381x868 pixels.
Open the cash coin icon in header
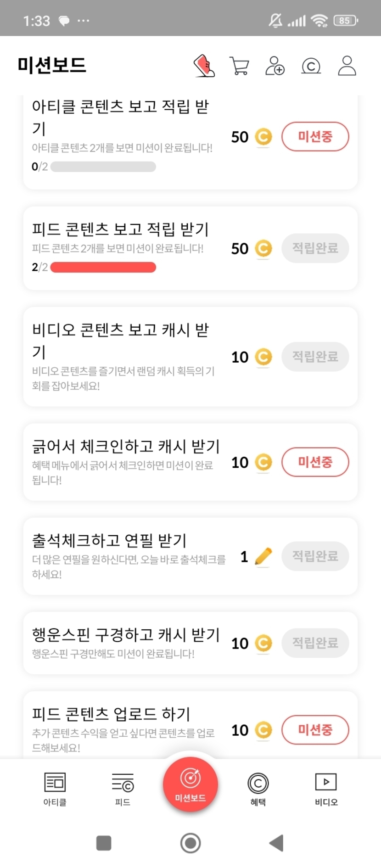coord(311,66)
